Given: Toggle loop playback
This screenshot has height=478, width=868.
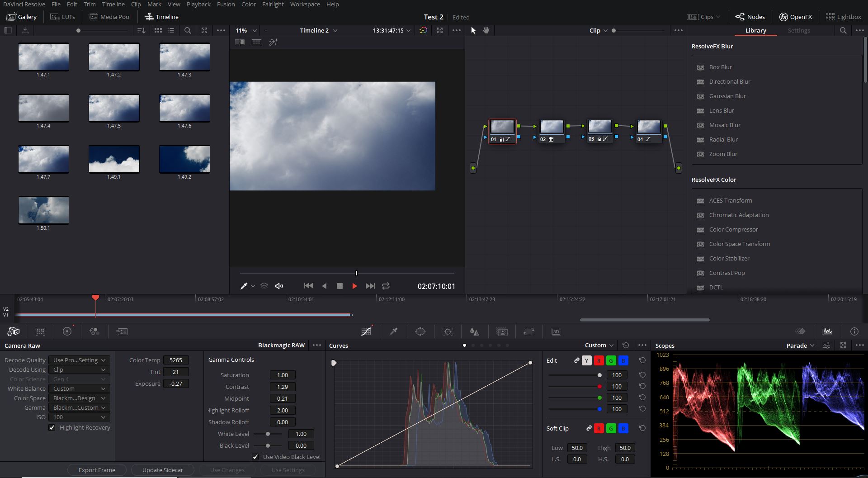Looking at the screenshot, I should point(386,286).
